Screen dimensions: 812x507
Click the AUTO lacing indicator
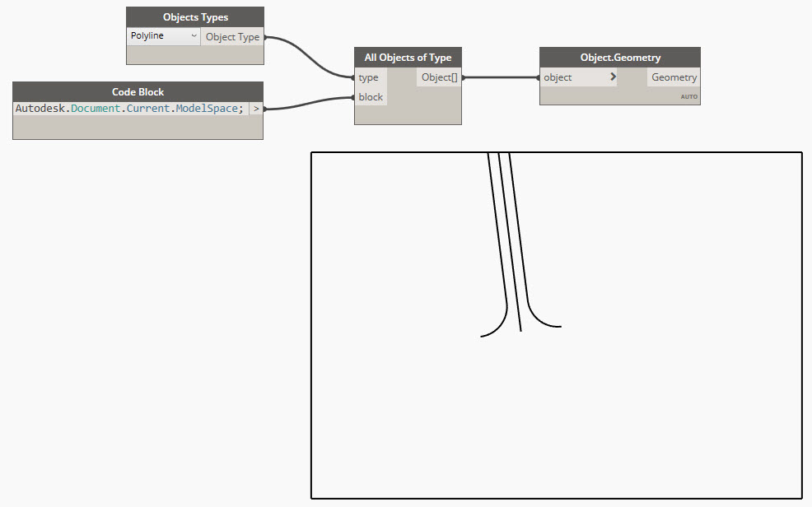click(x=688, y=97)
